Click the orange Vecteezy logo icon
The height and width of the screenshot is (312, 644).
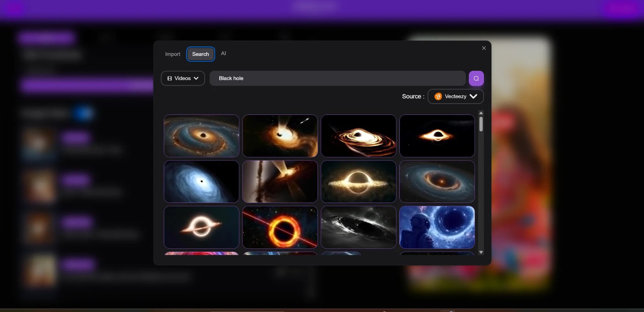pos(438,97)
